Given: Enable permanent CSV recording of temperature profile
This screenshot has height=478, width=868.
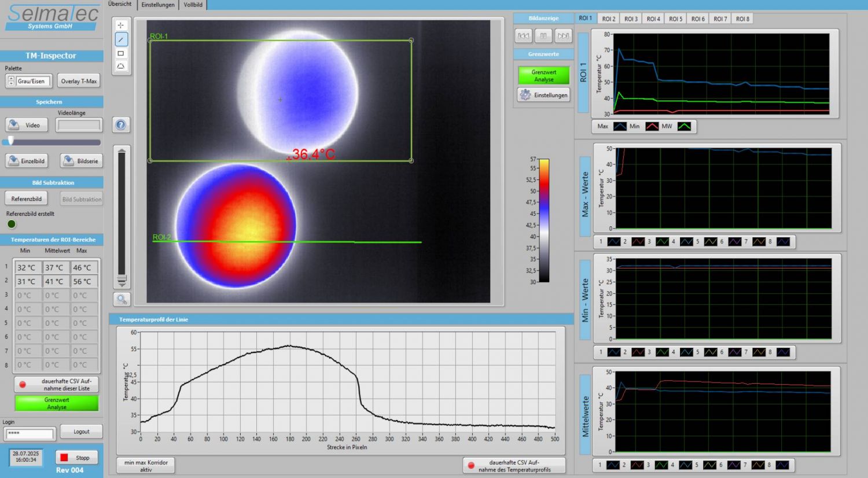Looking at the screenshot, I should click(x=514, y=466).
